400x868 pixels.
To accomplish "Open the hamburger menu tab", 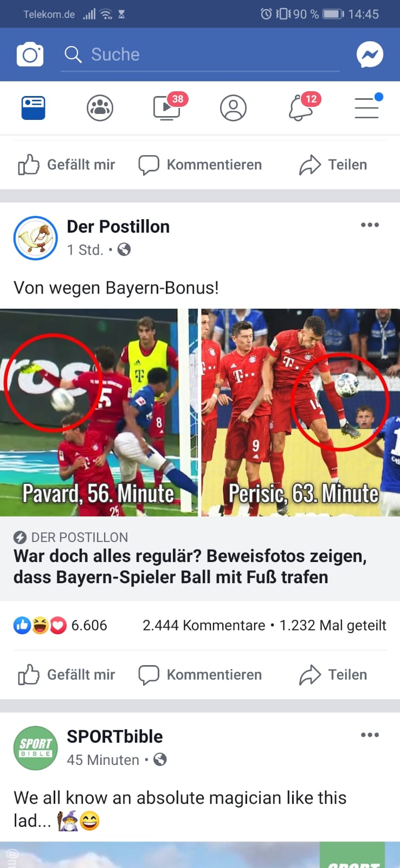I will point(368,106).
